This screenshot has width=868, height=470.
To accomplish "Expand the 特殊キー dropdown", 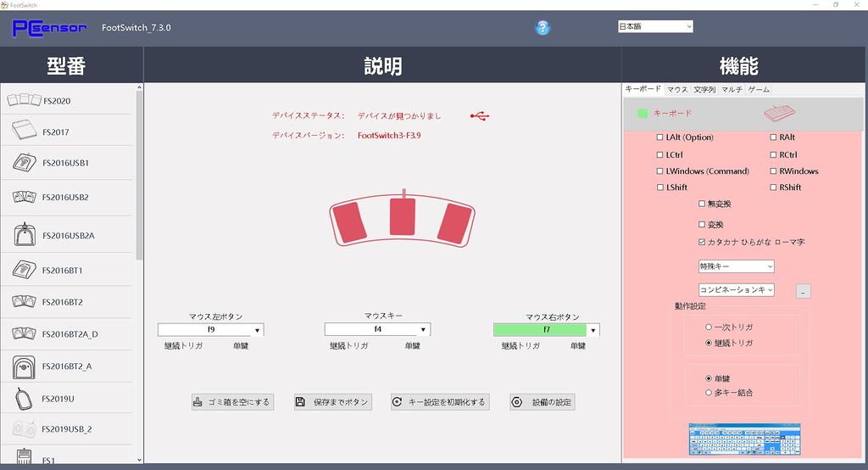I will 736,266.
